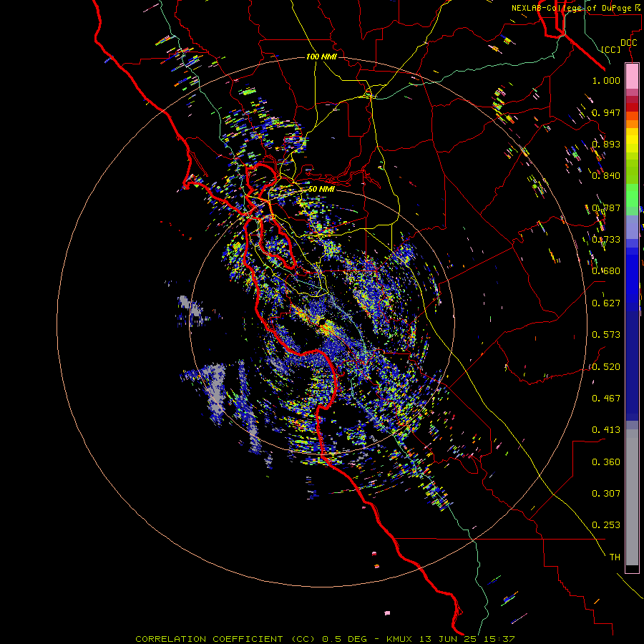
Task: Click the [CC] label above the color scale
Action: point(611,49)
